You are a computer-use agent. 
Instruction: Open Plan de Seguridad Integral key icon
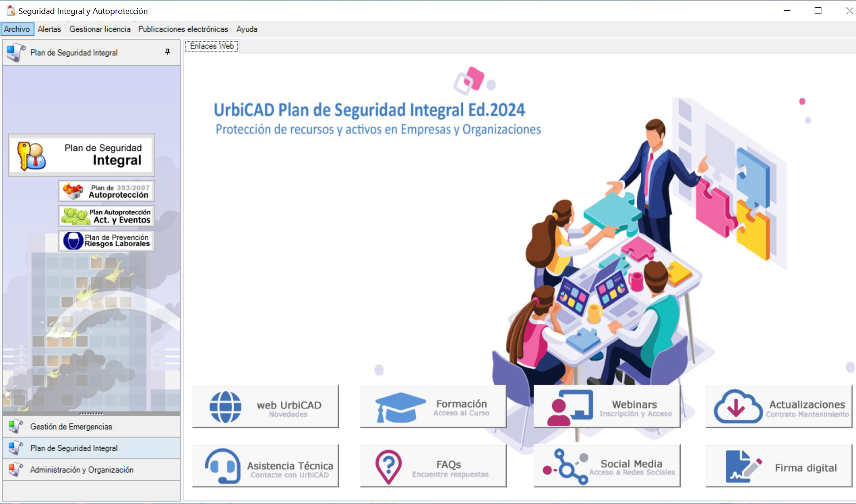[x=31, y=156]
